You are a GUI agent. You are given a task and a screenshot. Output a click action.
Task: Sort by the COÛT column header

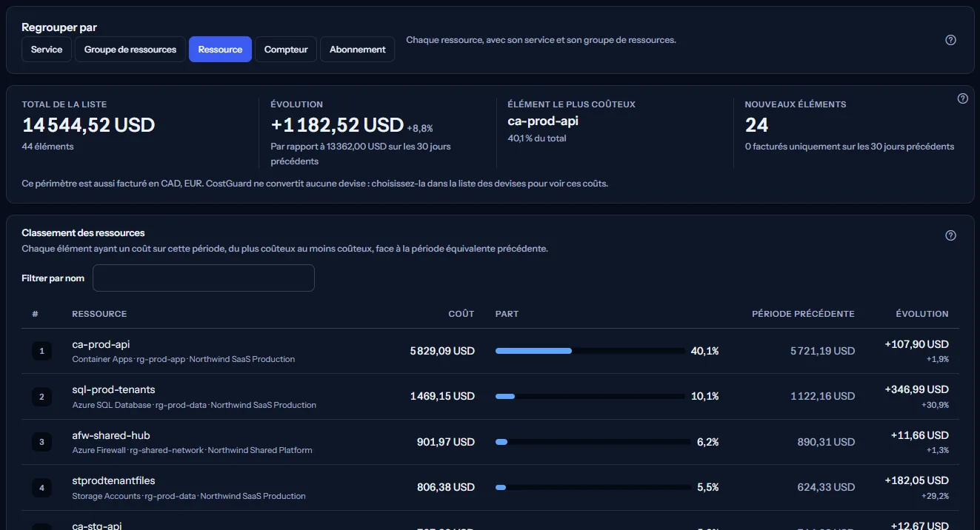click(461, 314)
